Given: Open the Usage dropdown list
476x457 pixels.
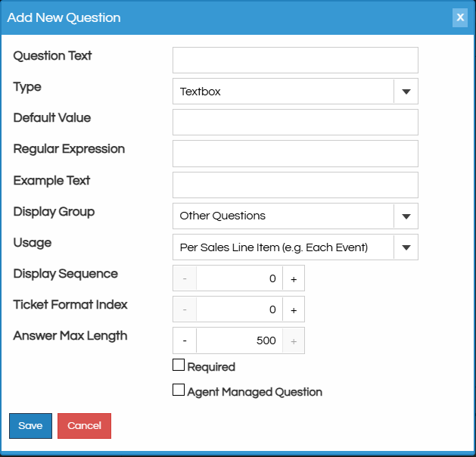Looking at the screenshot, I should [406, 247].
